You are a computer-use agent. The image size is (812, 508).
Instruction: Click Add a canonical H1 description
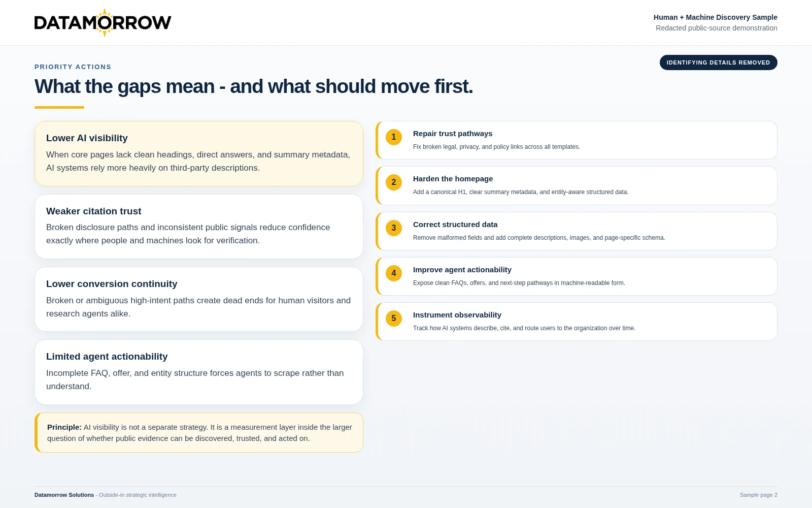521,192
